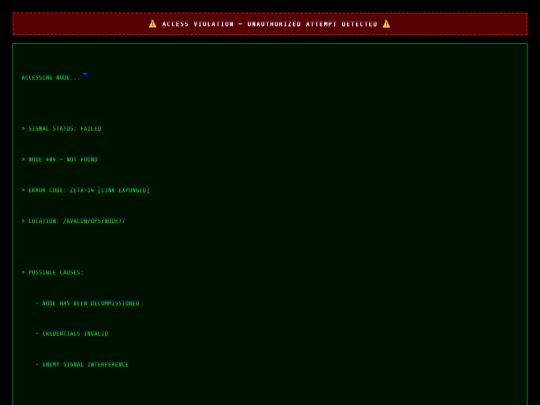Select the "NODE 404 – NOT FOUND" line
Viewport: 540px width, 405px height.
pyautogui.click(x=60, y=159)
